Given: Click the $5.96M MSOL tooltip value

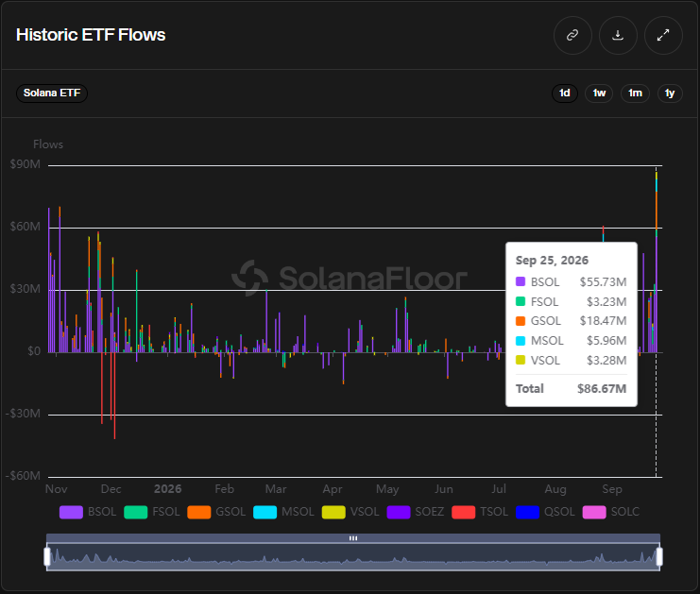Looking at the screenshot, I should (x=606, y=341).
